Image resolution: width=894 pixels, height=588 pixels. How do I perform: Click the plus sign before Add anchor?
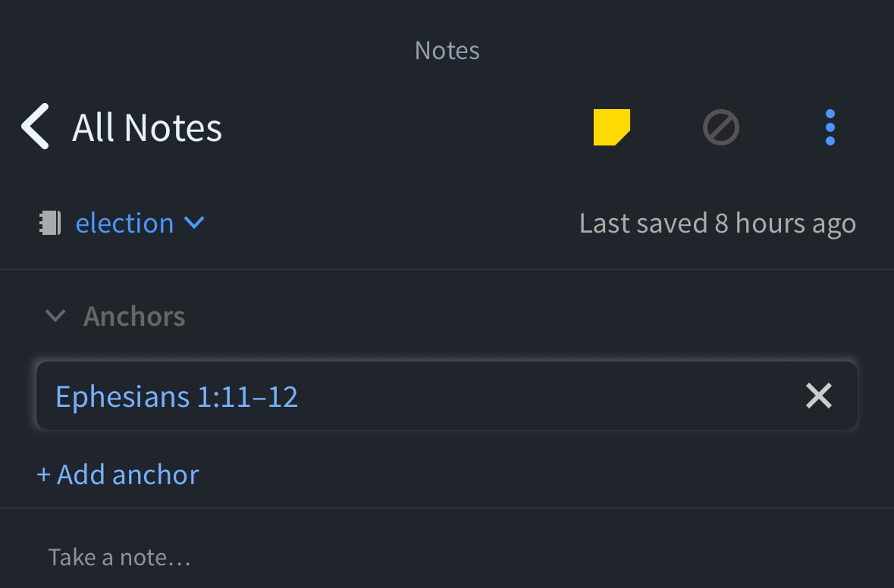point(44,475)
